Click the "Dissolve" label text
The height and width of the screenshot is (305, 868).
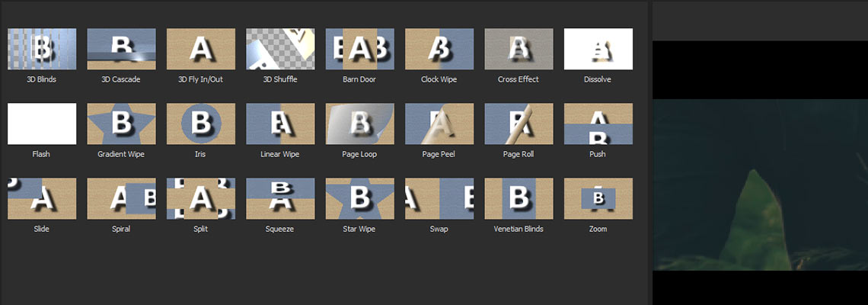[x=598, y=79]
